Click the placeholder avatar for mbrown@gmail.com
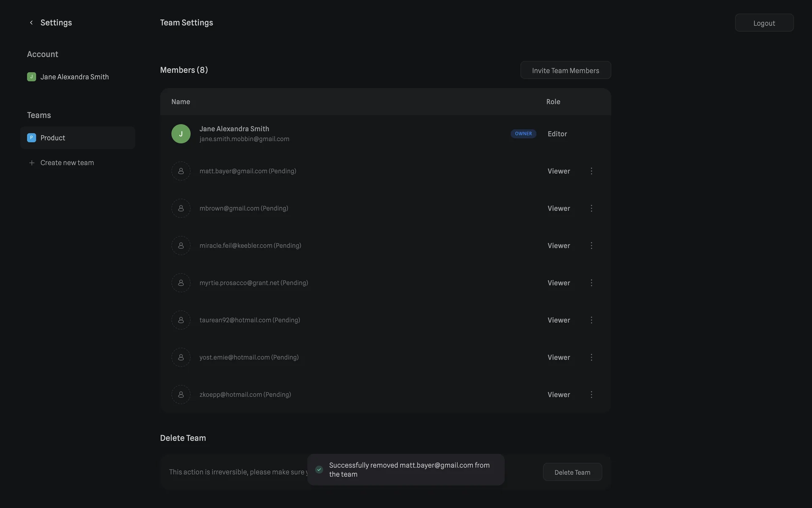This screenshot has height=508, width=812. [181, 208]
